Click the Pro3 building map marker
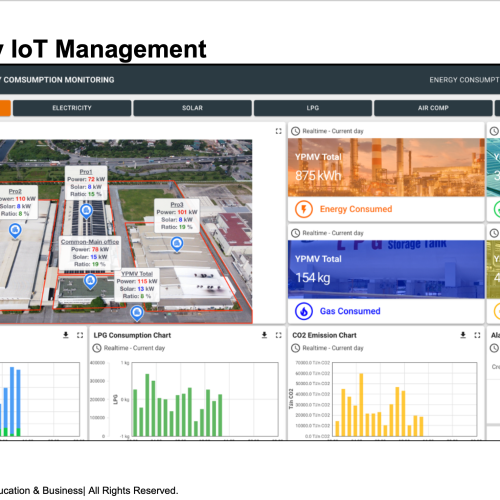This screenshot has height=500, width=500. pos(177,244)
